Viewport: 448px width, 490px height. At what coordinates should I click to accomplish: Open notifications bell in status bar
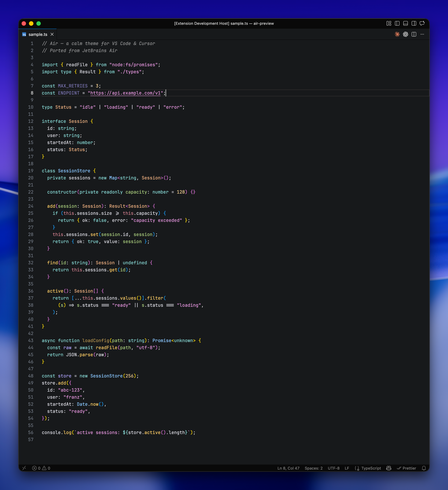point(424,468)
